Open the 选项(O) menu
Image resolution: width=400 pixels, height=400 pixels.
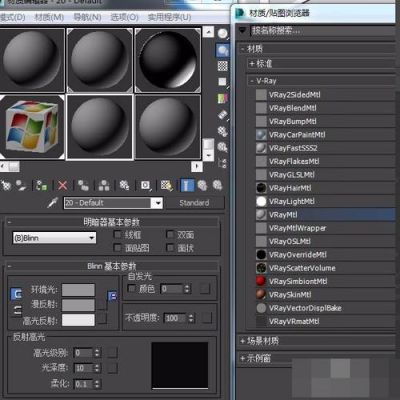(x=124, y=17)
